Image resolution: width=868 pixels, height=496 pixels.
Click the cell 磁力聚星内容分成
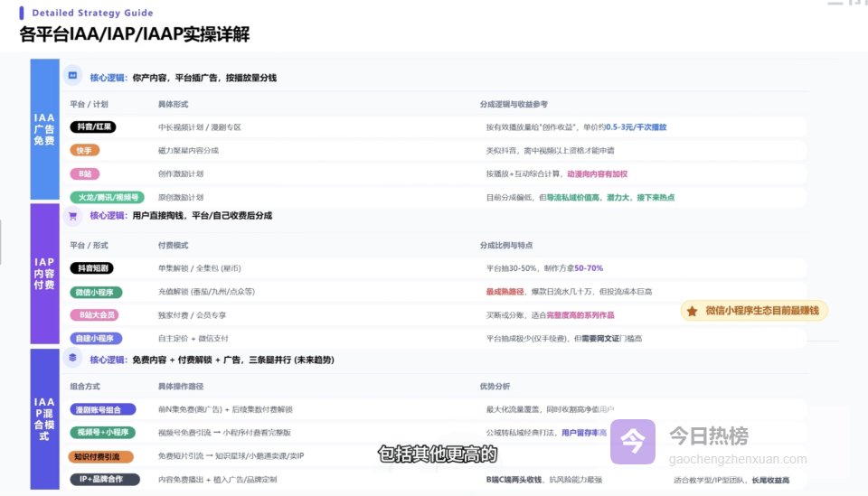(188, 150)
